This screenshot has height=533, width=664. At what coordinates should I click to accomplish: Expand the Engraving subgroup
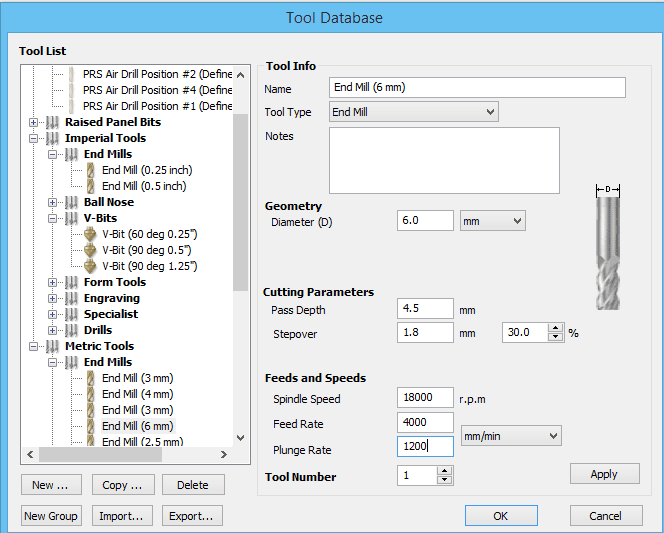click(52, 298)
